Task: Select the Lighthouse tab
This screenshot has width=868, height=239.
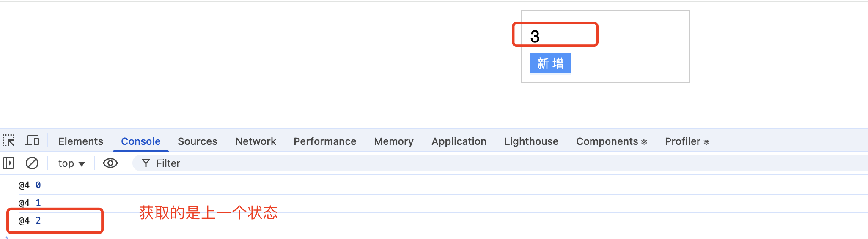Action: point(531,141)
